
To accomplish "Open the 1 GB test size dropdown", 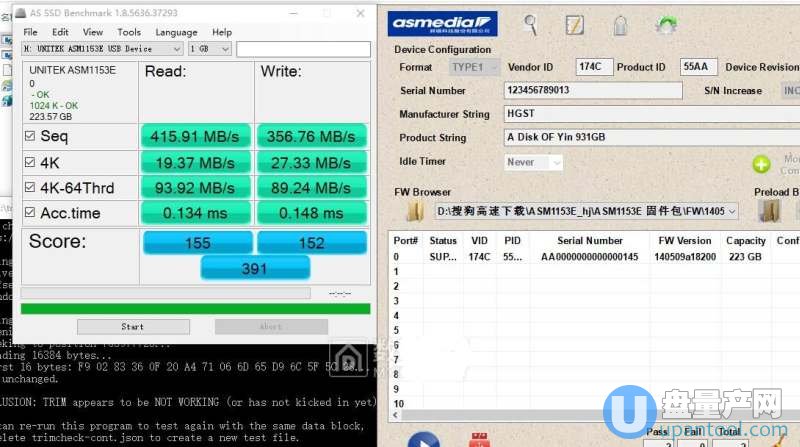I will point(224,48).
